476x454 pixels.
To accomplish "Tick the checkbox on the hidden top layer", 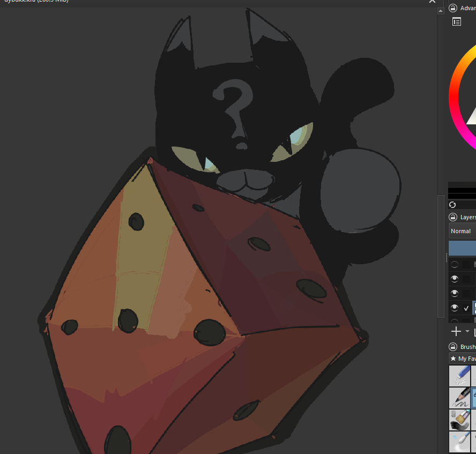I will (x=466, y=265).
